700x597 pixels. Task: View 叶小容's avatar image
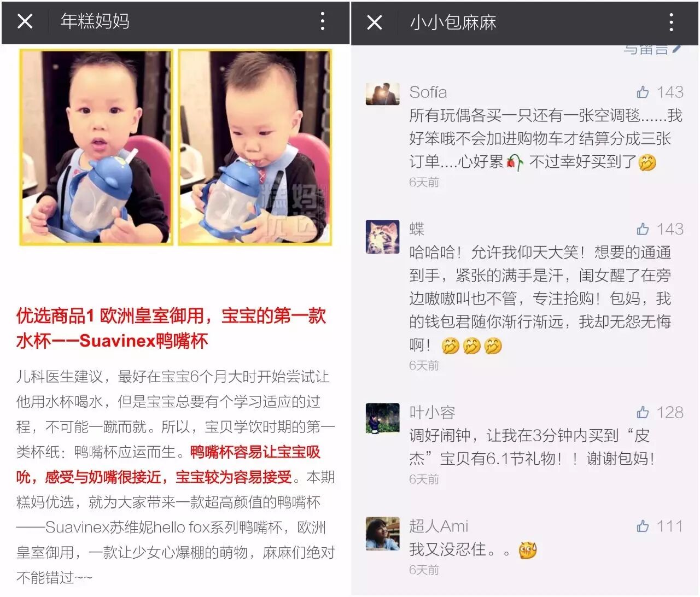click(x=382, y=418)
